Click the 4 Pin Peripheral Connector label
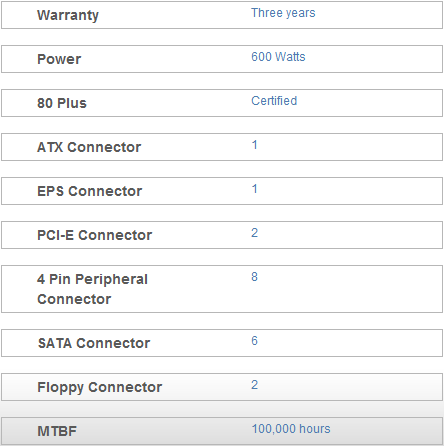444x446 pixels. (x=92, y=289)
